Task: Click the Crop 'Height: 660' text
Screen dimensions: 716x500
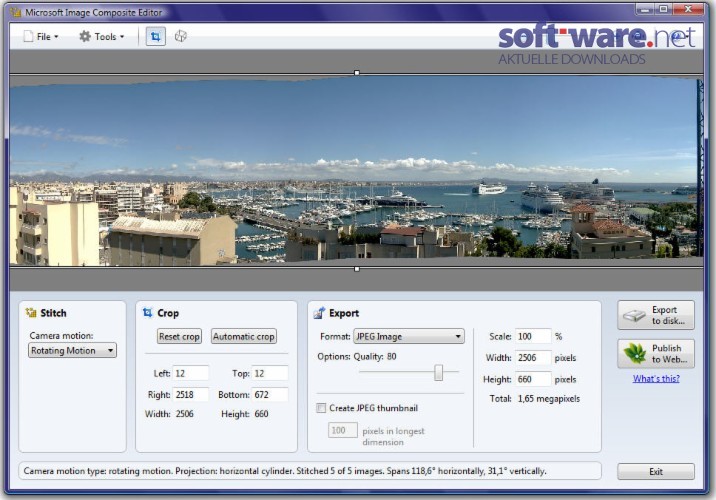Action: coord(245,414)
